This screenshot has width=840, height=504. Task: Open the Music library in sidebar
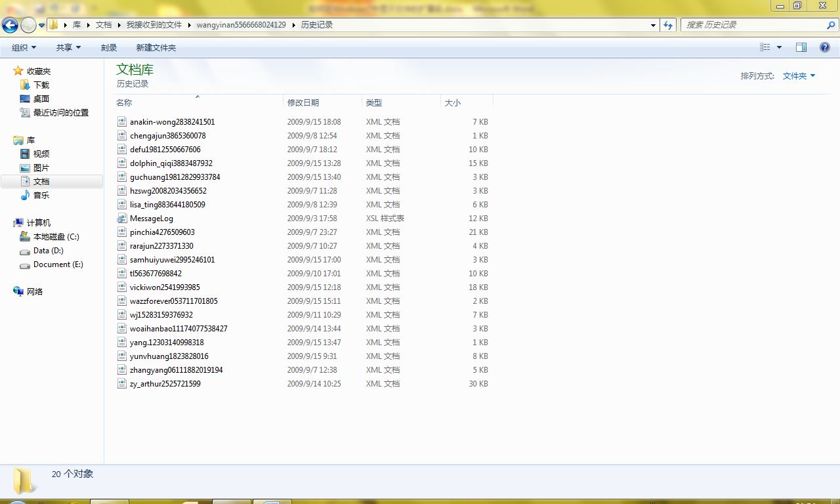coord(41,196)
